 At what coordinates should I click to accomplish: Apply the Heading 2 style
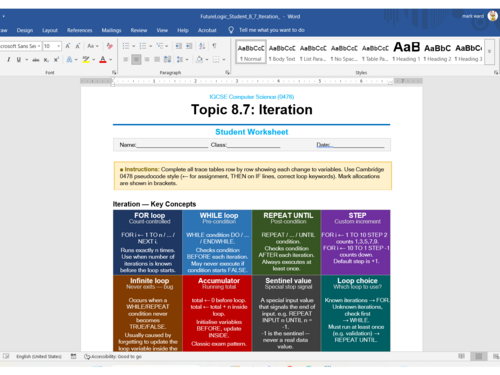point(437,52)
